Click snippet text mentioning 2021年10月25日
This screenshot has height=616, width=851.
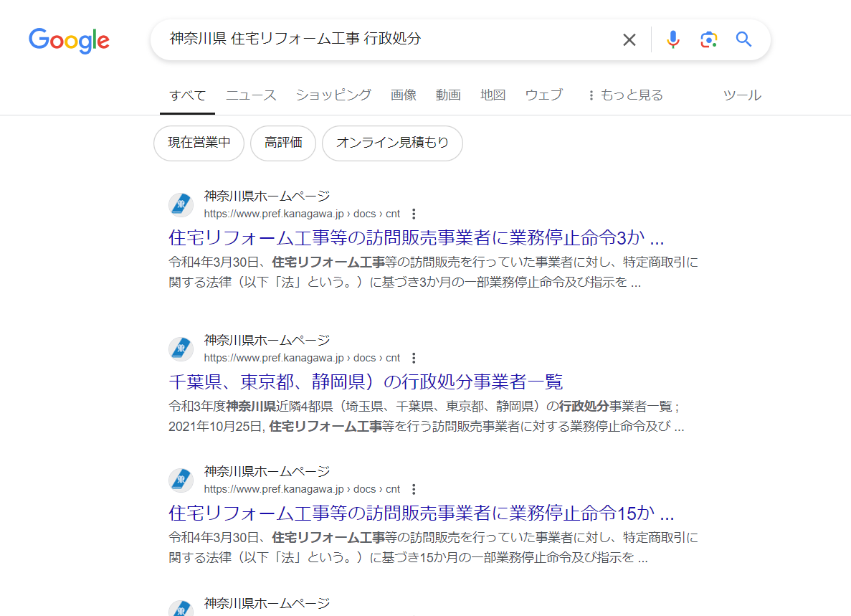tap(426, 417)
